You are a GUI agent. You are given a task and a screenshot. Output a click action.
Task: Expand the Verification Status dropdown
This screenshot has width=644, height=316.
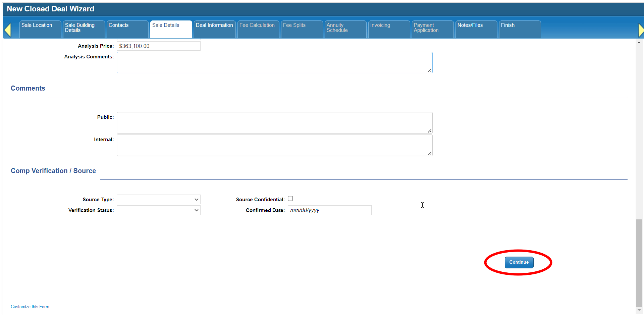(159, 210)
